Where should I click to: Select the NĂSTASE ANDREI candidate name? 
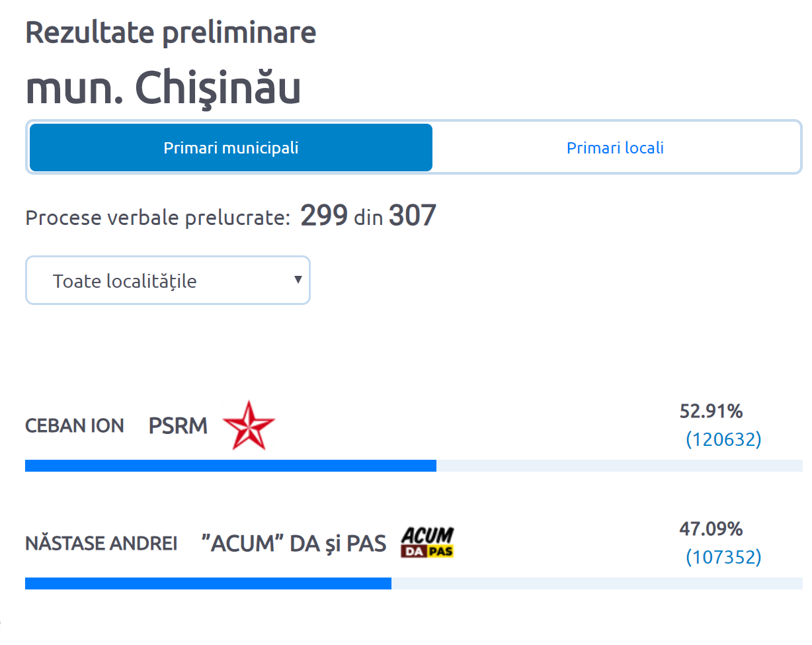point(101,544)
